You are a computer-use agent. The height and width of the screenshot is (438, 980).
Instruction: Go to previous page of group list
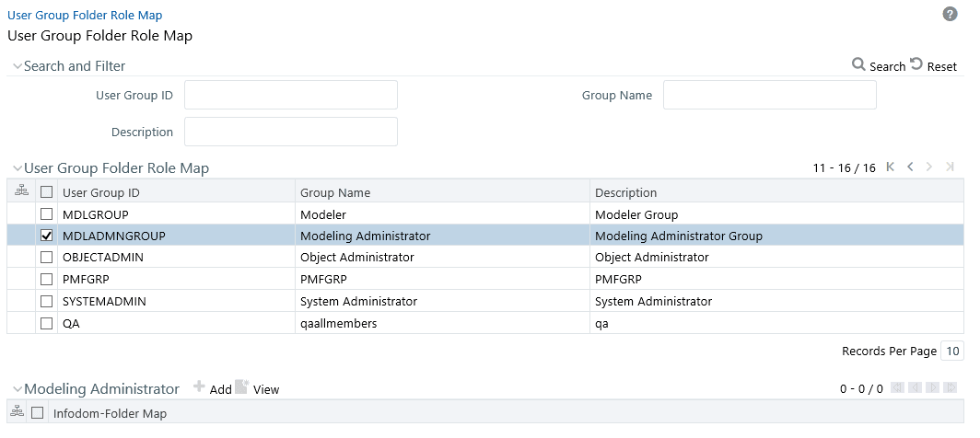pos(910,167)
